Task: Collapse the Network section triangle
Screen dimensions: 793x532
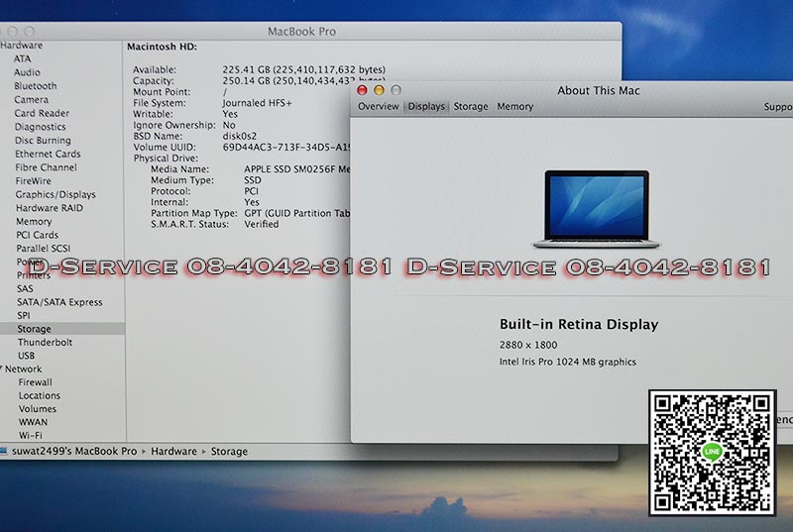Action: pyautogui.click(x=2, y=369)
